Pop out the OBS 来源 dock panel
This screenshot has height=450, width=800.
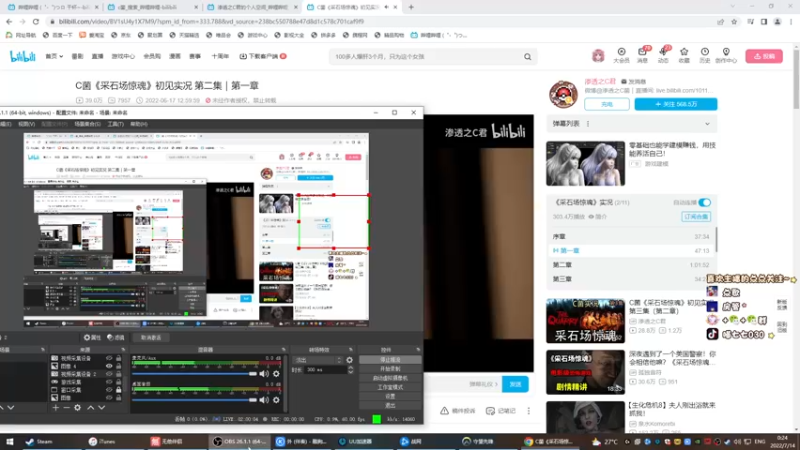(123, 349)
